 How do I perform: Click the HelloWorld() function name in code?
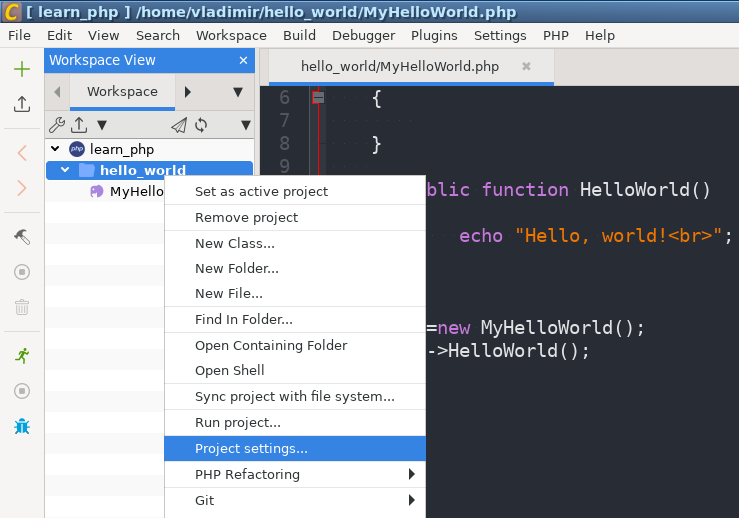tap(645, 189)
